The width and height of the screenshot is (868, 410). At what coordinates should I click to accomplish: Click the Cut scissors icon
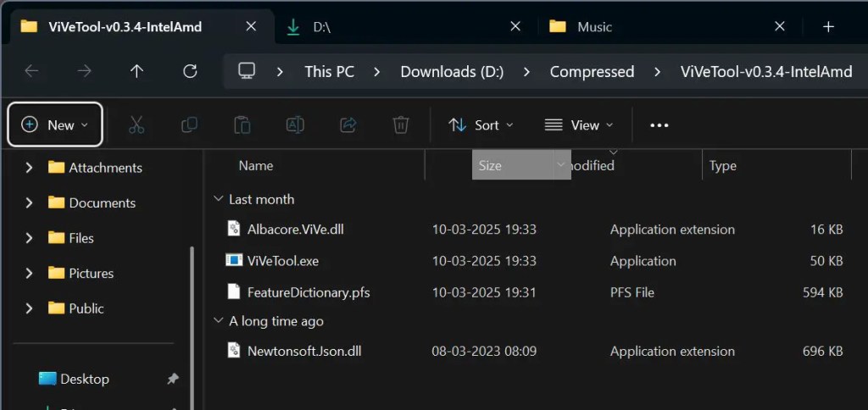tap(136, 125)
